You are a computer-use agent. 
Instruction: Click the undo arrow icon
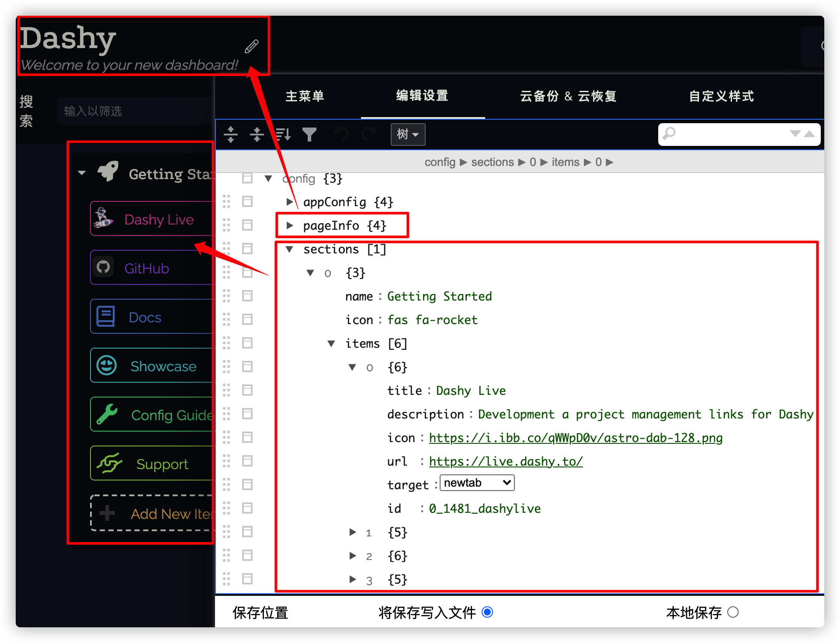coord(341,134)
